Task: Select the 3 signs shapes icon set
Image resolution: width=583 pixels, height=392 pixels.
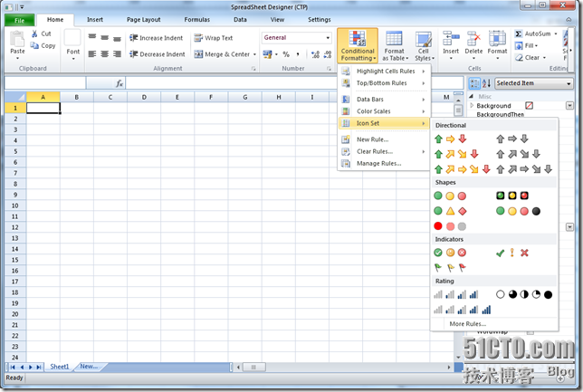Action: coord(450,211)
